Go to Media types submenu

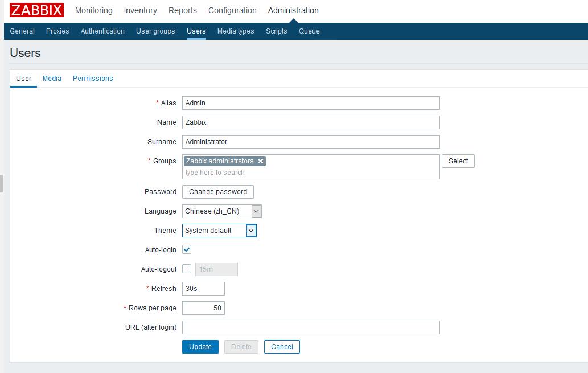click(236, 31)
